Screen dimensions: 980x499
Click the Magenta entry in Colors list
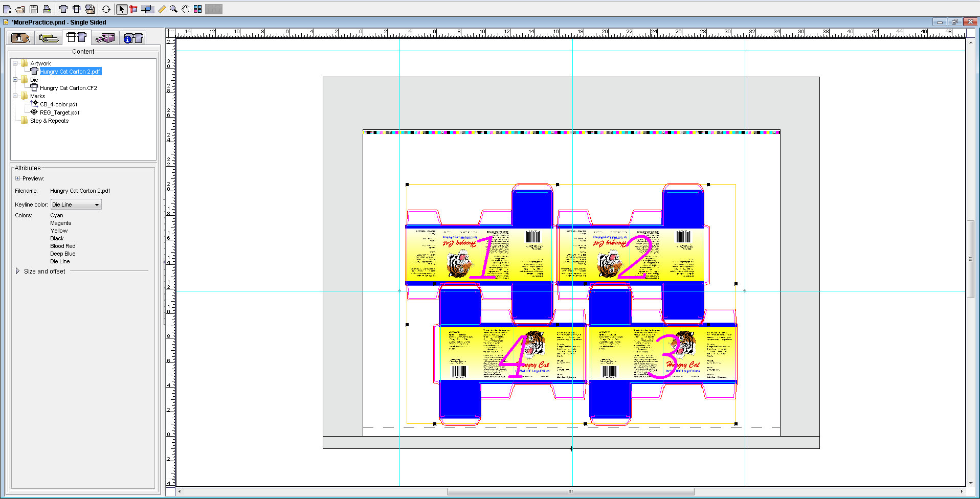pyautogui.click(x=61, y=223)
